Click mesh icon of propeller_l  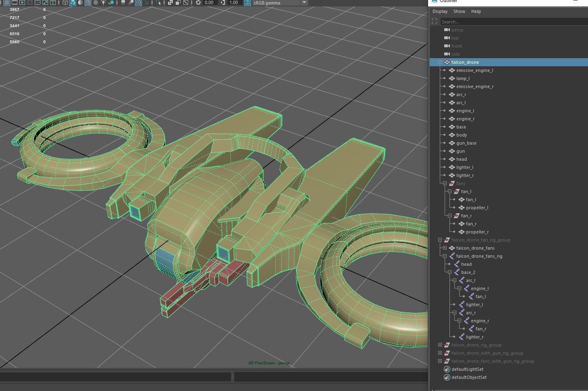coord(462,208)
